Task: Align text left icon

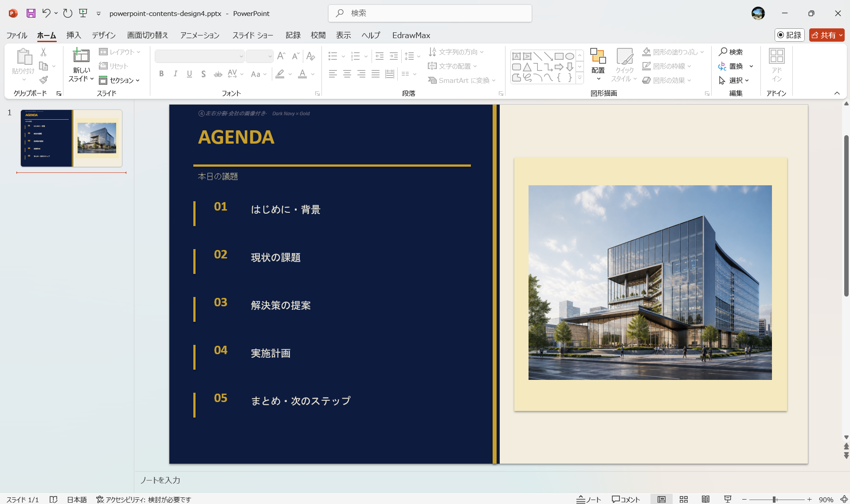Action: click(x=333, y=74)
